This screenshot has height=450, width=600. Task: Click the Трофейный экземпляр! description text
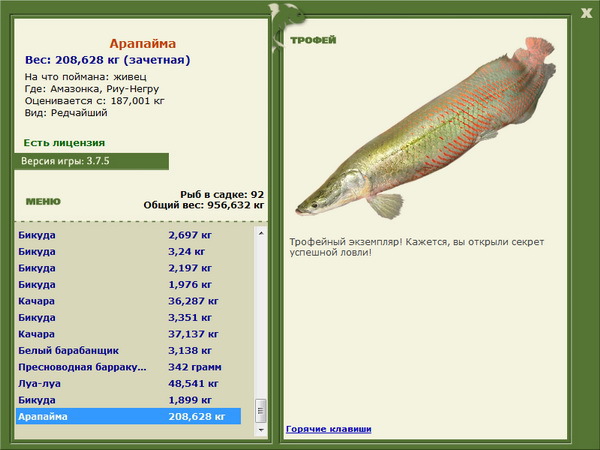point(417,247)
